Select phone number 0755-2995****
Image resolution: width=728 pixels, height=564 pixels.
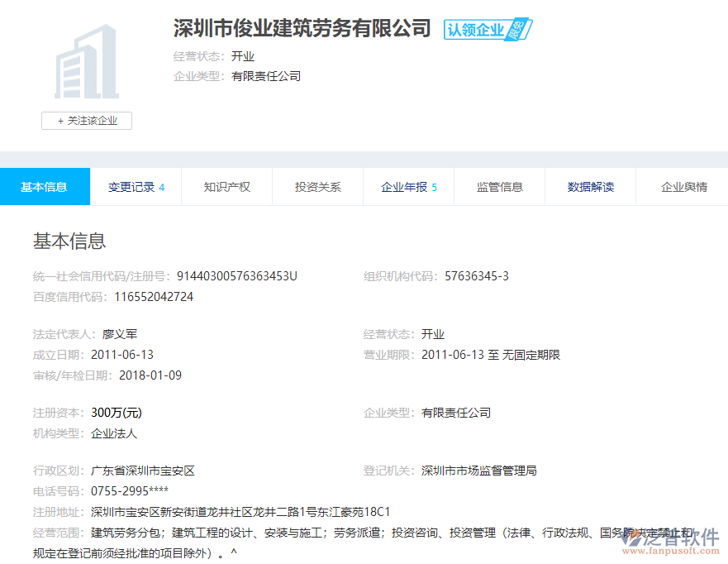130,491
